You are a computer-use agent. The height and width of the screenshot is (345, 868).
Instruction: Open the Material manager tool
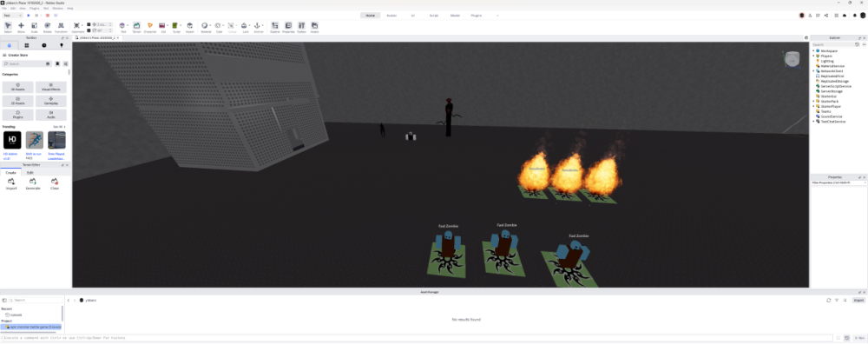tap(205, 28)
